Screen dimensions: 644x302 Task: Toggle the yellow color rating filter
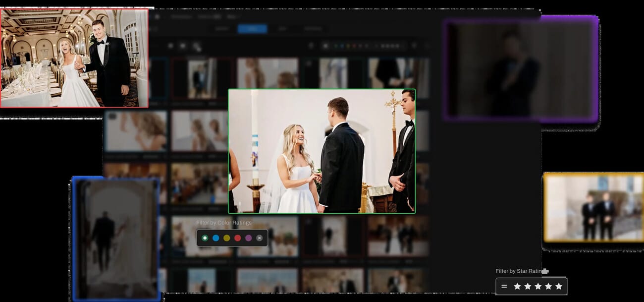(x=227, y=238)
